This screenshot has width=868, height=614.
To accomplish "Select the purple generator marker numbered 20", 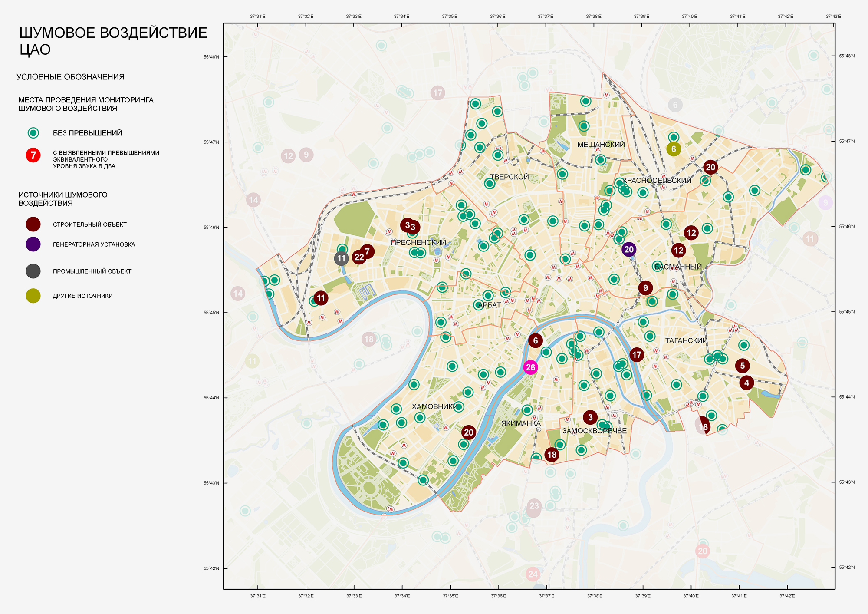I will (x=628, y=249).
